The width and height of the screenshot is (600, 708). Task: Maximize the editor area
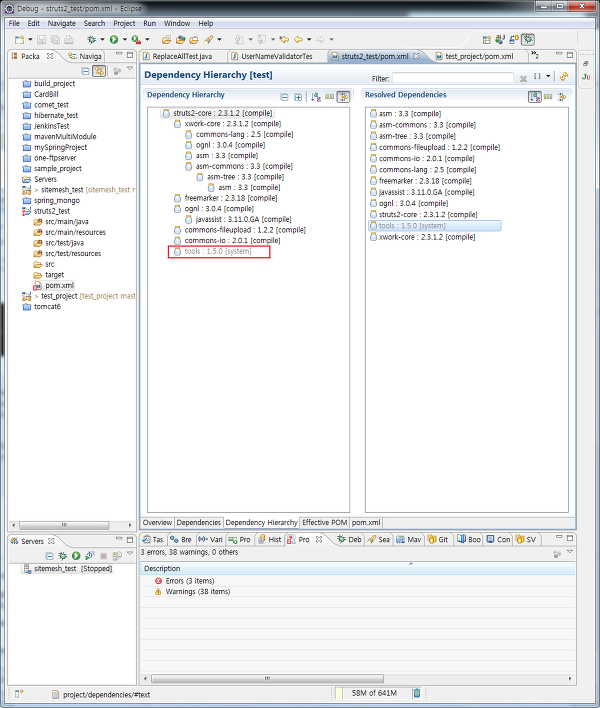pos(570,54)
